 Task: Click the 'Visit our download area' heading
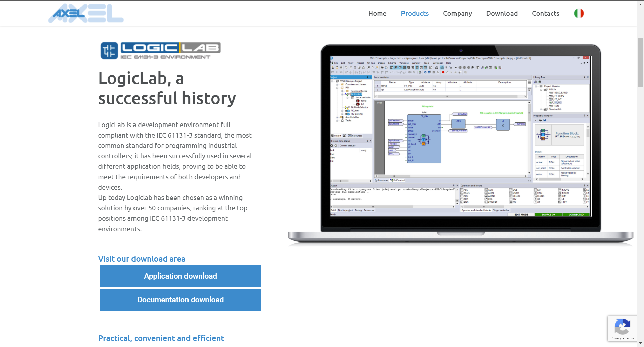coord(142,259)
